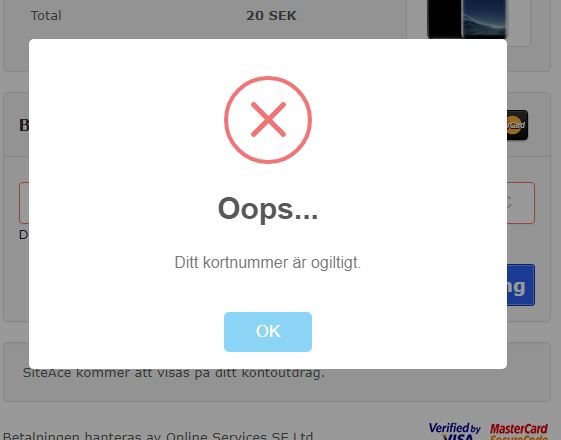Click the "Total" label
This screenshot has height=440, width=561.
pyautogui.click(x=46, y=16)
